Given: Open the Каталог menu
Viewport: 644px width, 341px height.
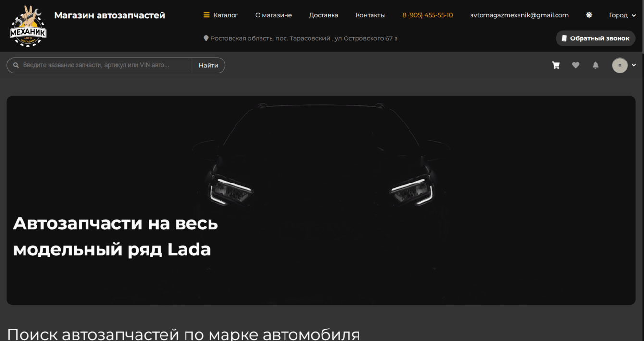Looking at the screenshot, I should click(x=221, y=15).
